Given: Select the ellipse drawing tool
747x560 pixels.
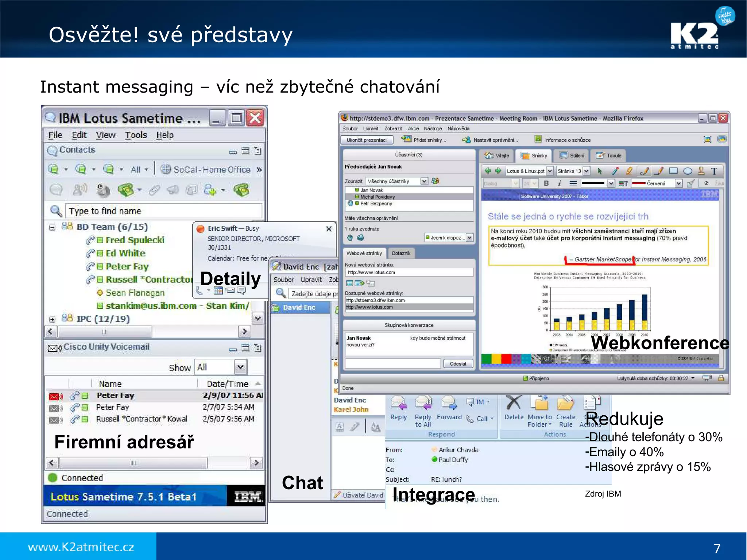Looking at the screenshot, I should 688,171.
